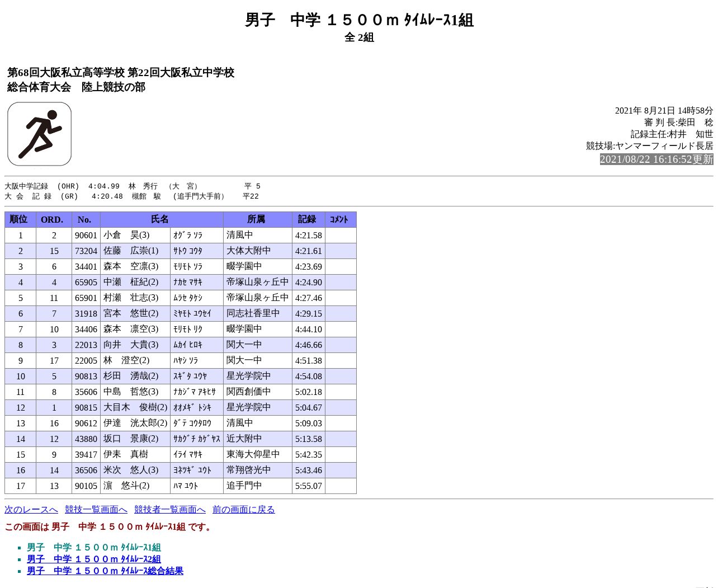Click the 所属 column header

click(258, 220)
